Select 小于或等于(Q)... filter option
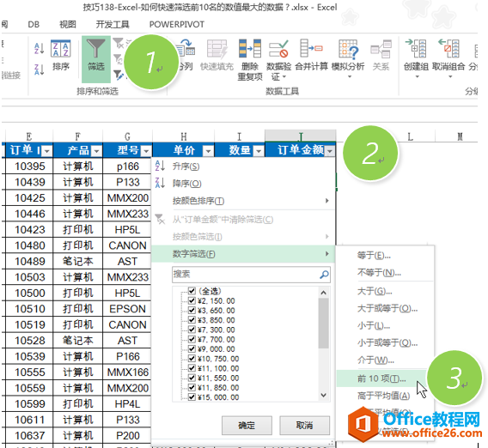Viewport: 488px width, 448px height. coord(387,342)
